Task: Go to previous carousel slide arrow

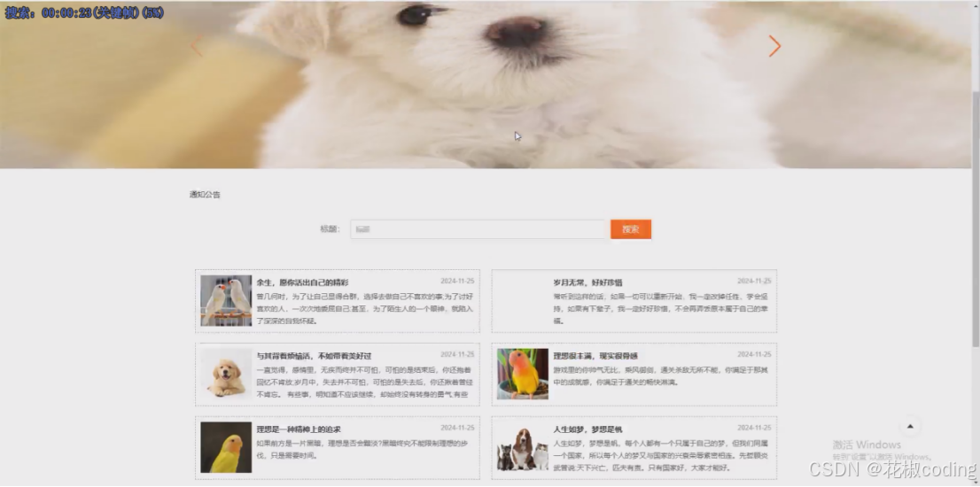Action: [196, 46]
